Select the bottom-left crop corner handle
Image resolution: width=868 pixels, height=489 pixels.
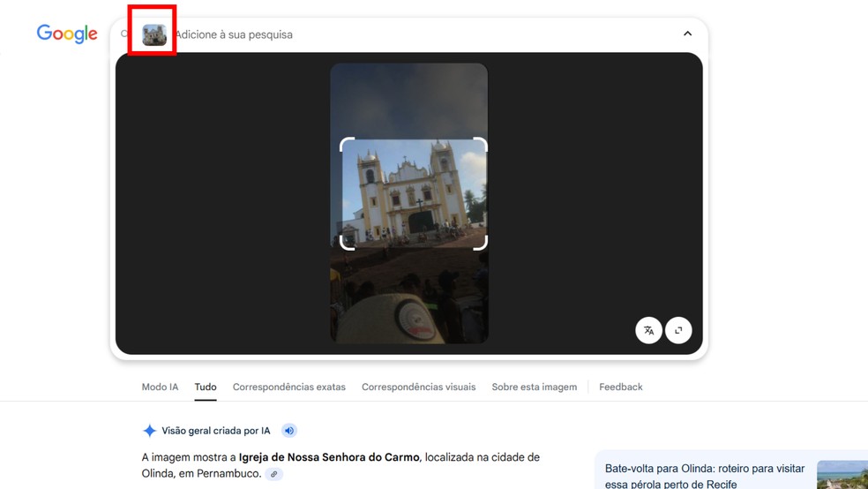(346, 244)
